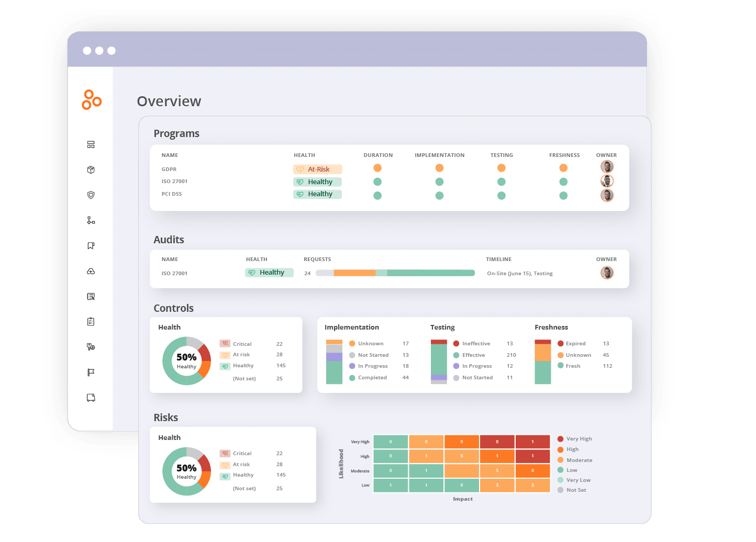The height and width of the screenshot is (542, 756).
Task: Click the At risk icon in Controls Health
Action: (x=225, y=355)
